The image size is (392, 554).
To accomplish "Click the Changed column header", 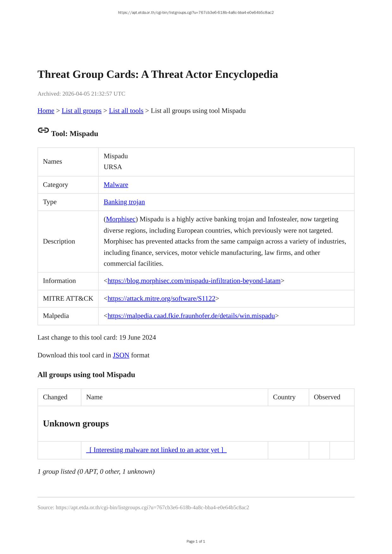I will coord(55,397).
